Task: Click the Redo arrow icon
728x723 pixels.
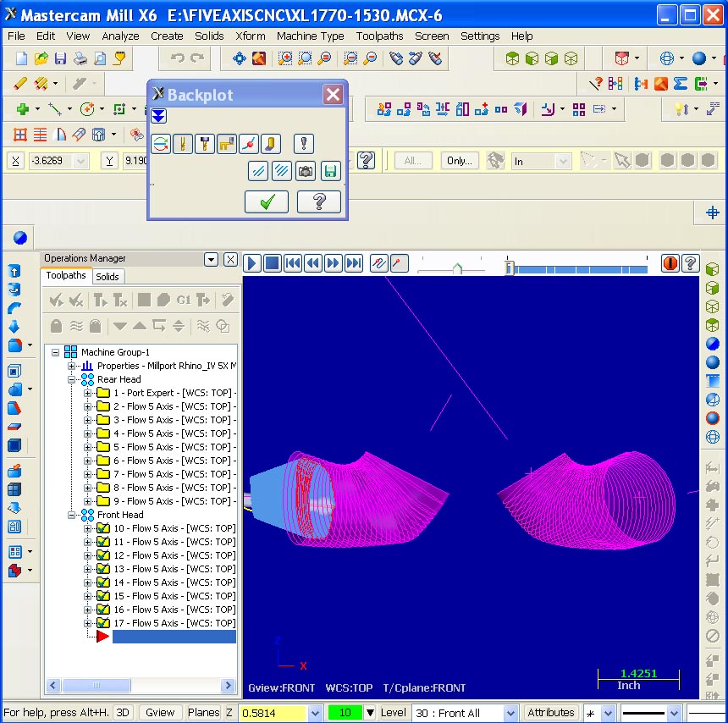Action: pos(197,58)
